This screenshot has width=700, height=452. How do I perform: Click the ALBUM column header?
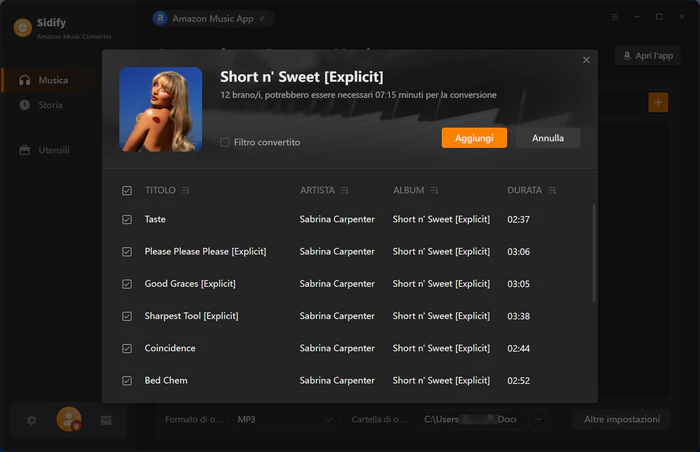pyautogui.click(x=408, y=190)
